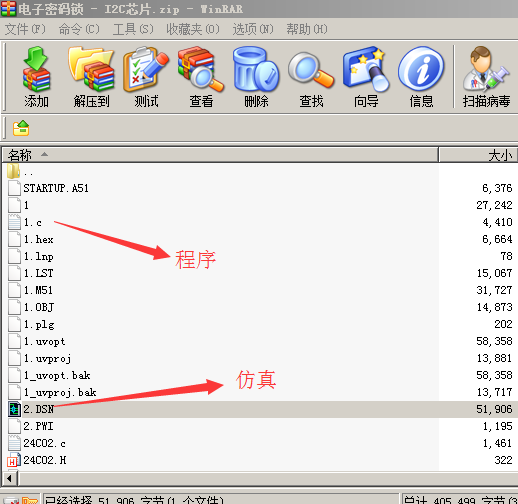Select the 1.LST file name
Image resolution: width=518 pixels, height=504 pixels.
38,273
